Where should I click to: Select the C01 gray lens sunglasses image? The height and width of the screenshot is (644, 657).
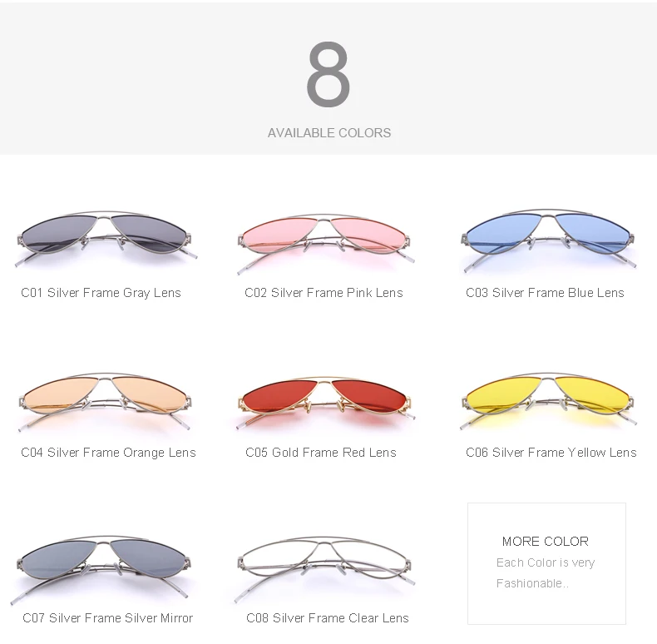tap(106, 238)
